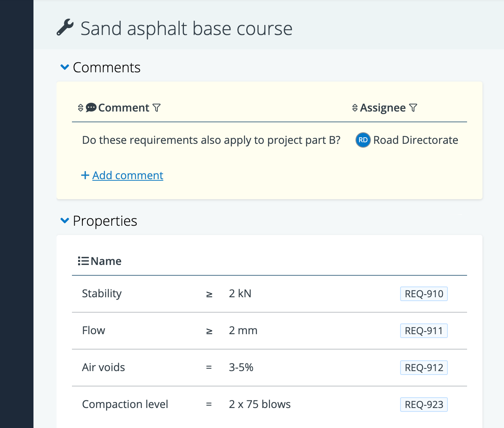The width and height of the screenshot is (504, 428).
Task: Click the Assignee column header label
Action: [383, 108]
